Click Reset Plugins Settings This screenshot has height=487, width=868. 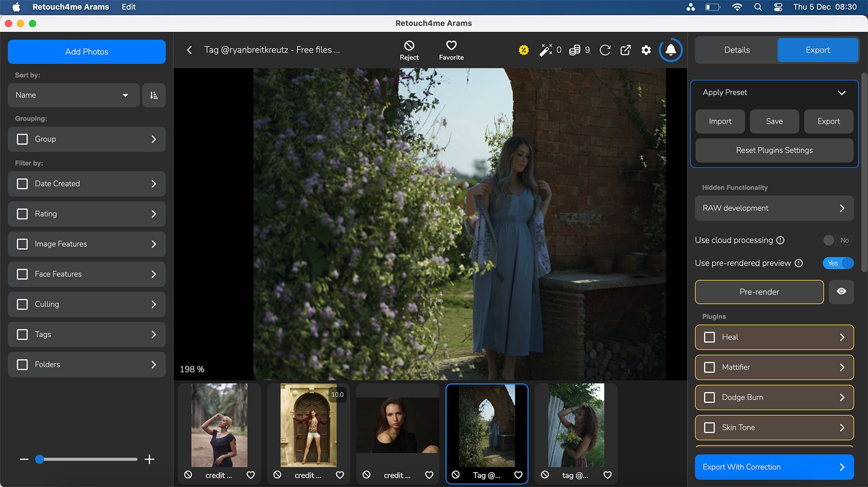click(x=774, y=150)
